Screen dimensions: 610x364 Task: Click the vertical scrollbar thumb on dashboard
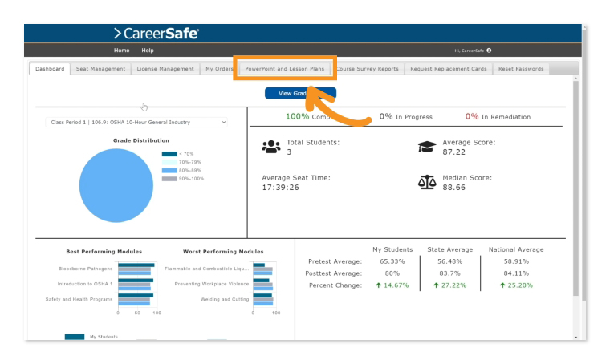coord(575,188)
